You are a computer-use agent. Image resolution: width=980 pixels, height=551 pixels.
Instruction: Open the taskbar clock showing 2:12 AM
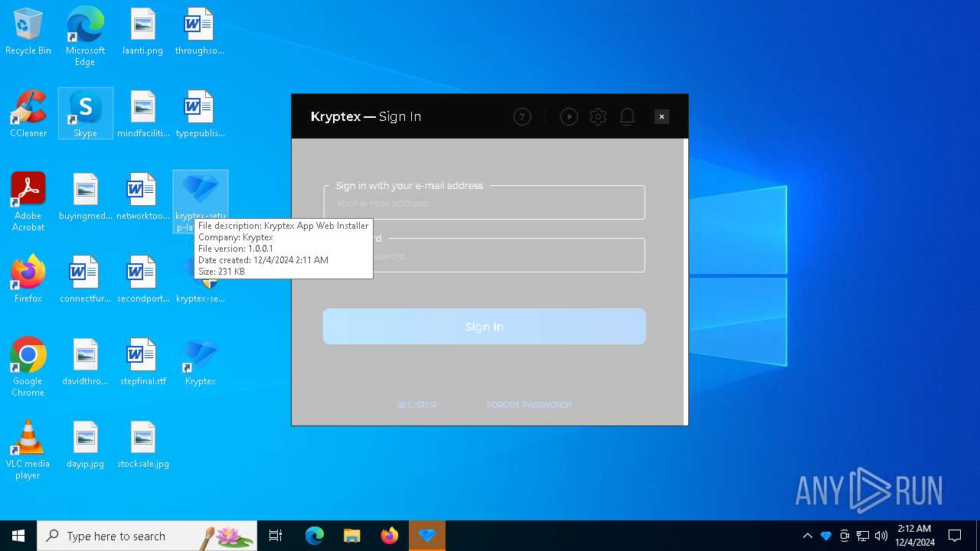(914, 536)
